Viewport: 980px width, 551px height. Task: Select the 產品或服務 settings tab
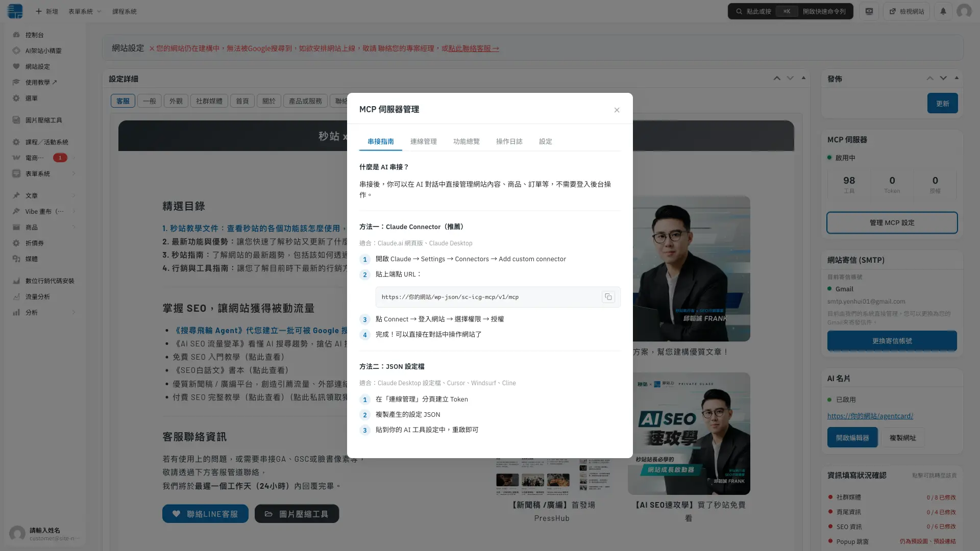point(305,101)
